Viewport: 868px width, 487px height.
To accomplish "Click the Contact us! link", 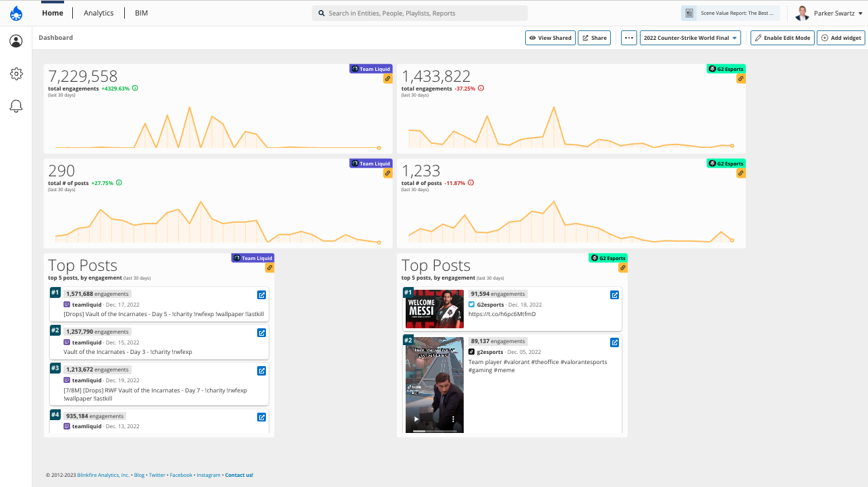I will point(239,476).
